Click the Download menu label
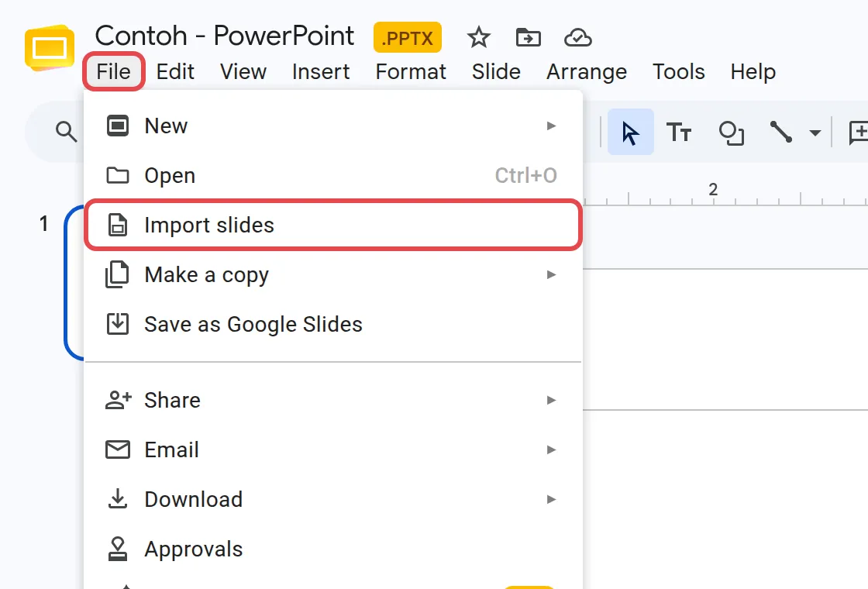Viewport: 868px width, 589px height. 193,499
